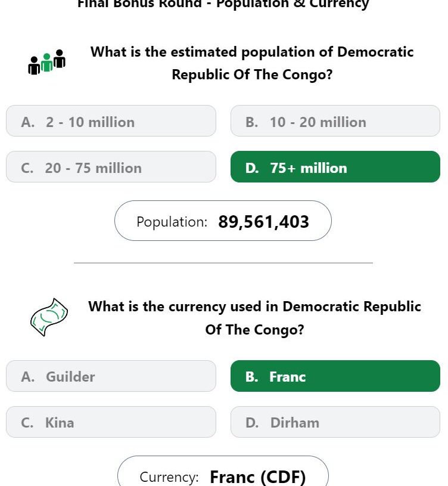Click the estimated population question text
Screen dimensions: 448x486
click(252, 63)
